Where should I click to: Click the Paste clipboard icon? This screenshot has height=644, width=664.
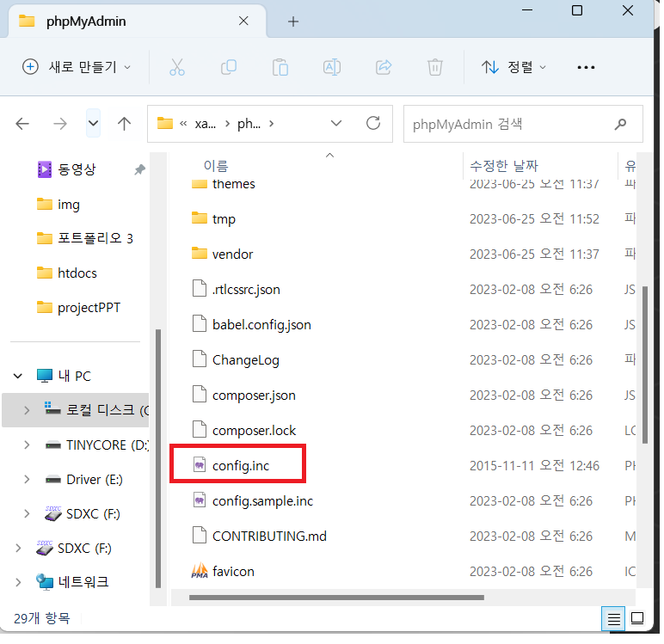click(x=280, y=67)
